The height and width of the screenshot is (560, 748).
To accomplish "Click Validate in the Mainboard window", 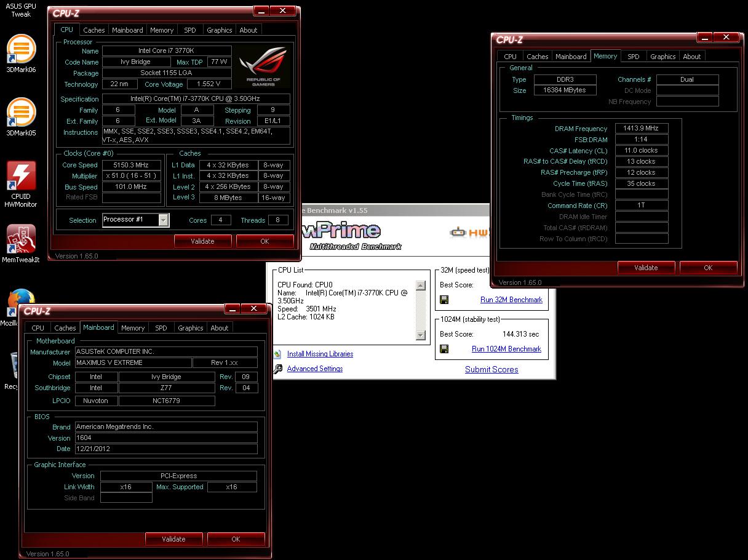I will pyautogui.click(x=173, y=539).
